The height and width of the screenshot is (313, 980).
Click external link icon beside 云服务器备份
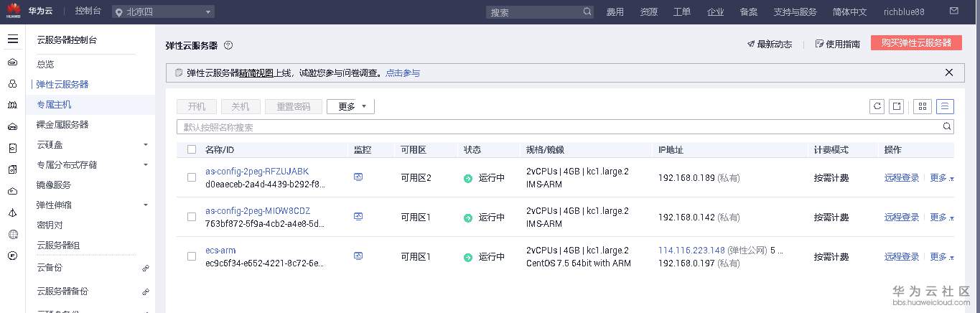[146, 291]
